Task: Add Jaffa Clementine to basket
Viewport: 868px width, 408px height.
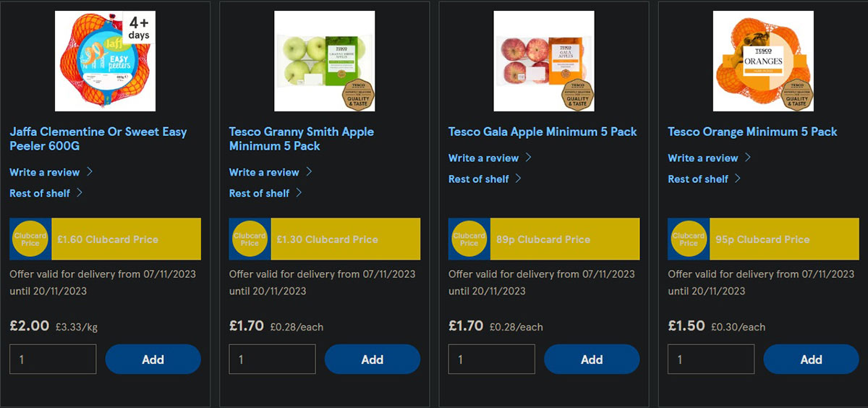Action: (153, 360)
